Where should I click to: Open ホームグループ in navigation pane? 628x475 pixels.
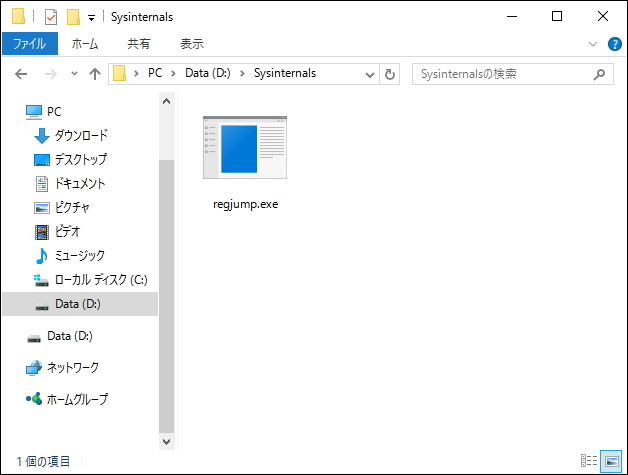(77, 399)
